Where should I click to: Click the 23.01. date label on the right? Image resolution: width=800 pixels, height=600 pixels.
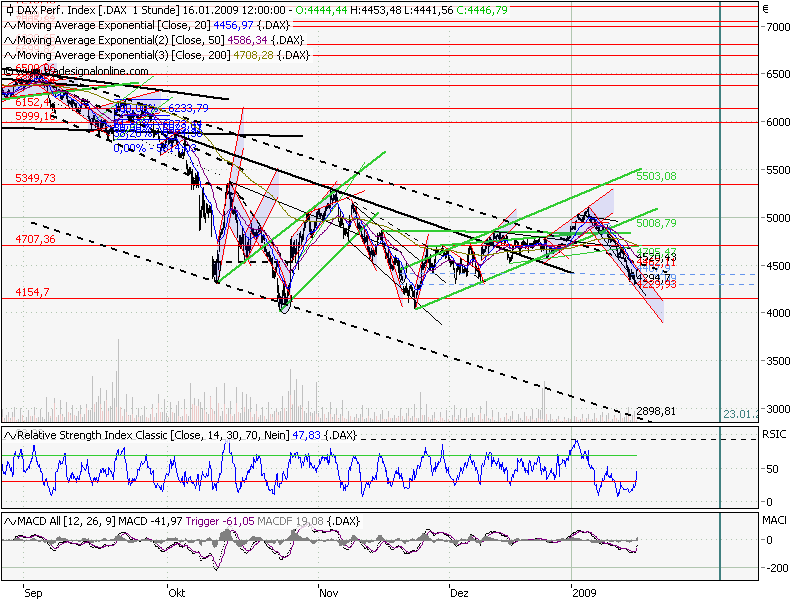point(736,412)
